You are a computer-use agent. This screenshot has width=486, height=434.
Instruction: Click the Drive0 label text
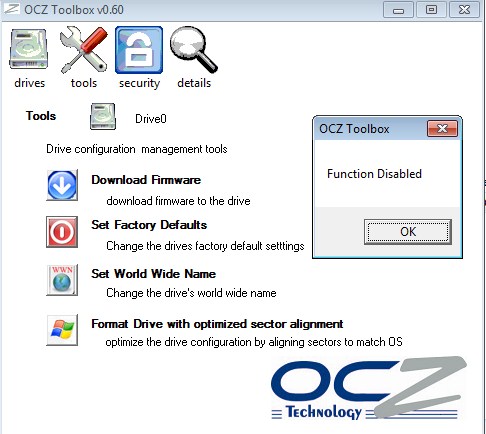point(151,119)
